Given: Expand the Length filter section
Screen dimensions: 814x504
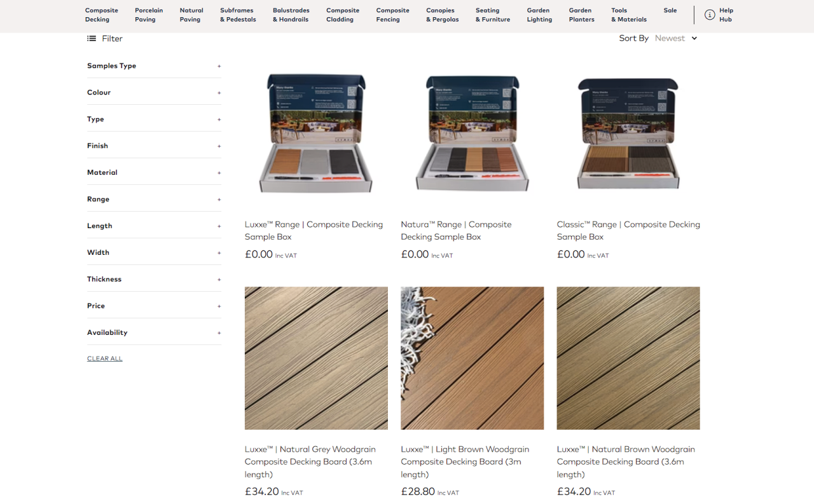Looking at the screenshot, I should click(x=154, y=226).
